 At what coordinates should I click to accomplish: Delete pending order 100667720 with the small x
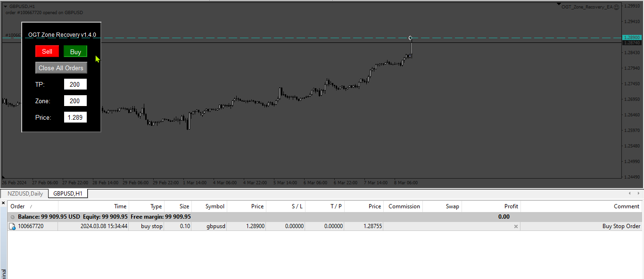(x=516, y=226)
